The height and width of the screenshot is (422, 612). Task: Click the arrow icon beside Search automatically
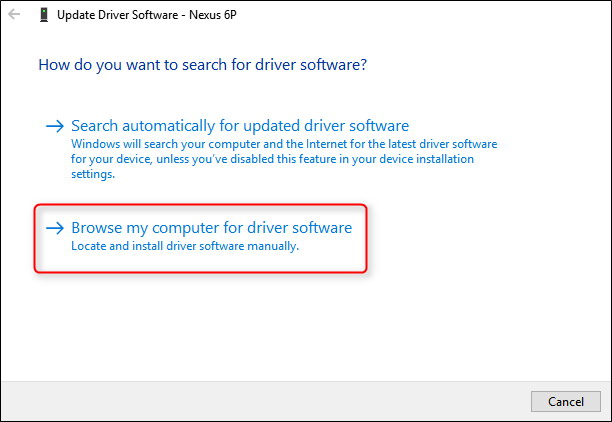point(55,127)
